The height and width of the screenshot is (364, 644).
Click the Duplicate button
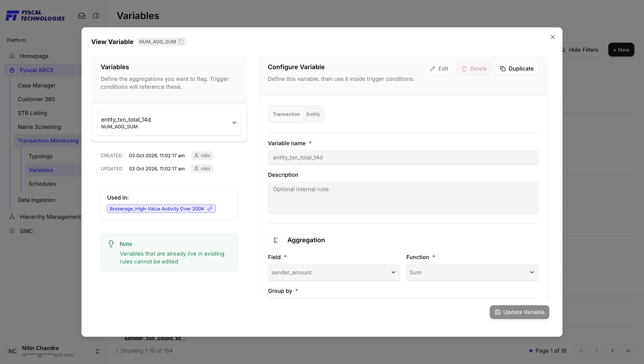click(x=517, y=68)
